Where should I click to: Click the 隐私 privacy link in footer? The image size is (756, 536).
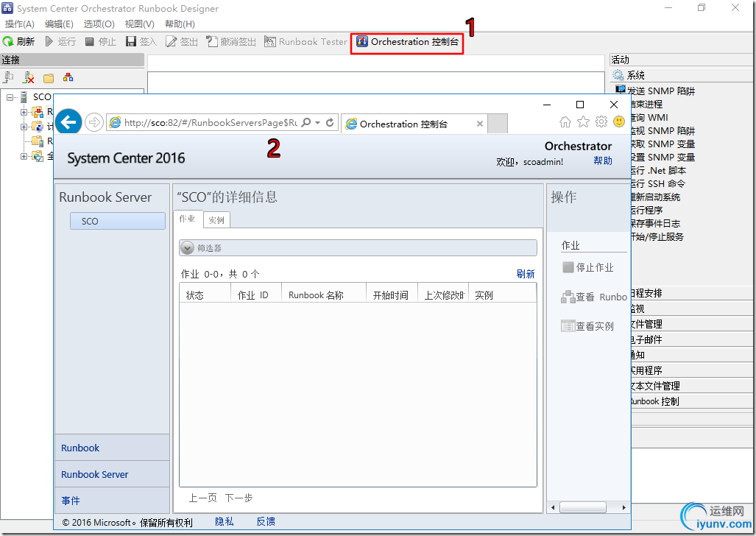[x=225, y=521]
